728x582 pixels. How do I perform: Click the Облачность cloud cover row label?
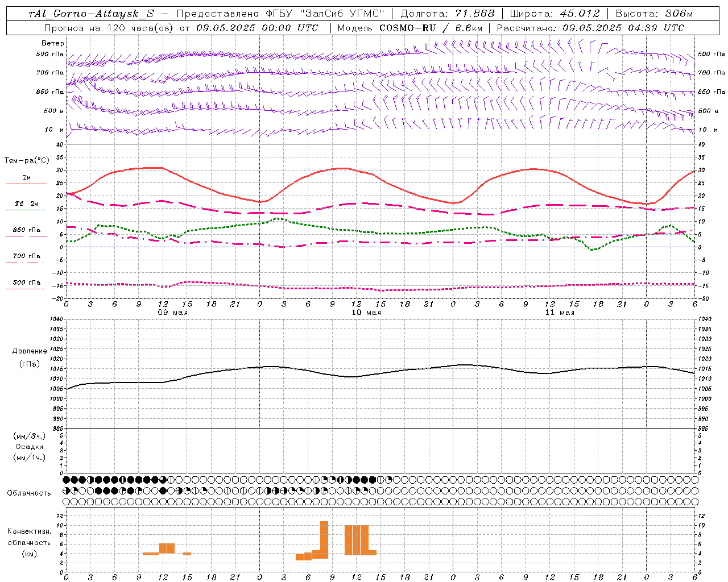pos(29,493)
